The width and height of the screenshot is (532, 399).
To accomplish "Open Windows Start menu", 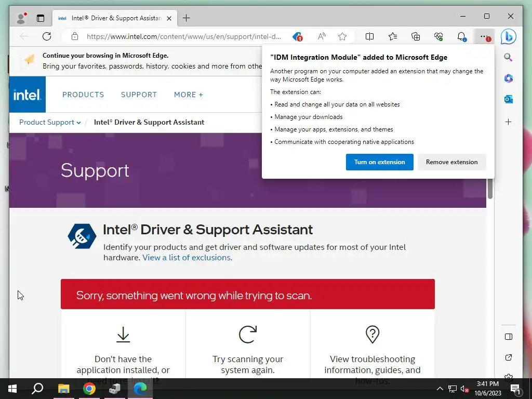I will (x=12, y=389).
